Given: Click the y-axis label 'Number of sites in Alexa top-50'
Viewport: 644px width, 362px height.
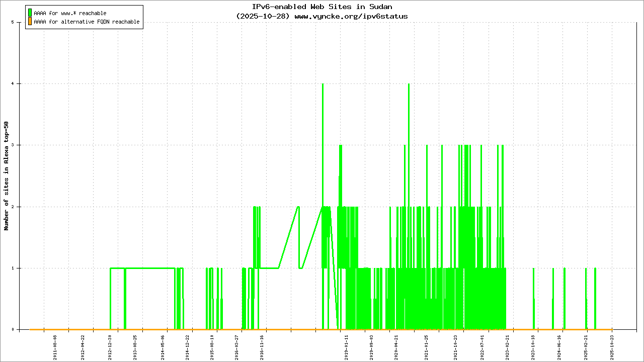Looking at the screenshot, I should [7, 176].
